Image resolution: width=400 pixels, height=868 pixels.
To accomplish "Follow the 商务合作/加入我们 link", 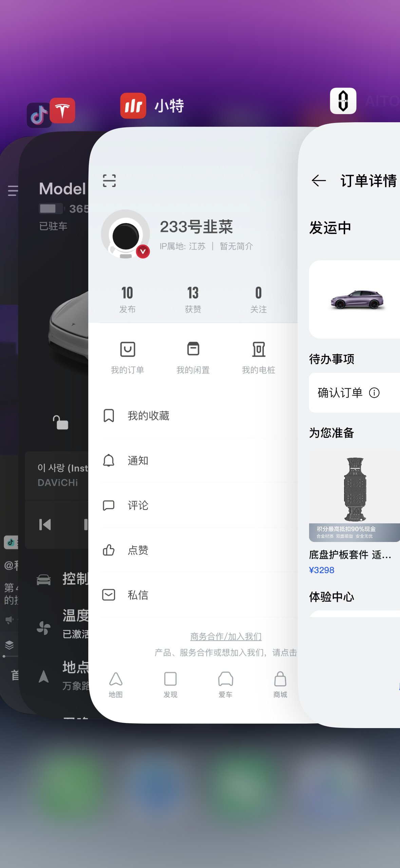I will 226,636.
